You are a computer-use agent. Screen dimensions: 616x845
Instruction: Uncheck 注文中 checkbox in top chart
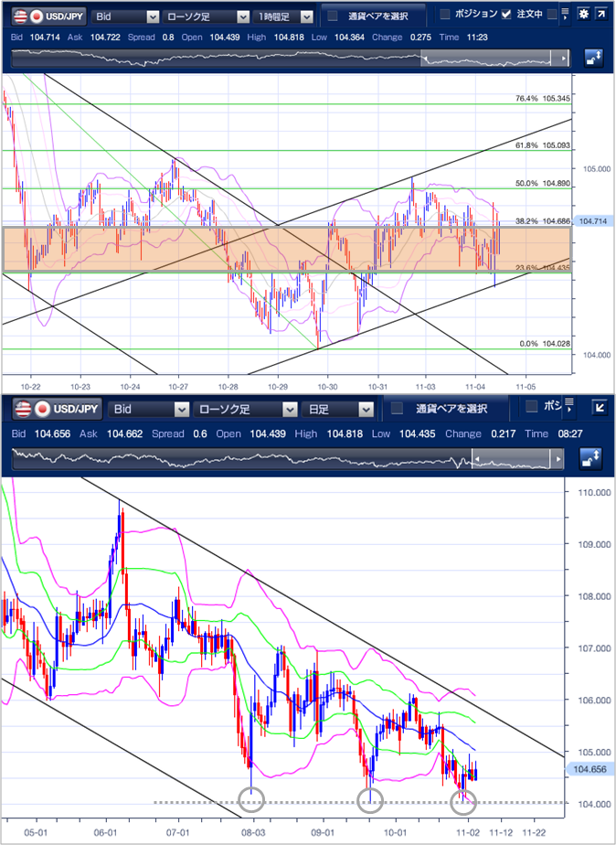[505, 15]
